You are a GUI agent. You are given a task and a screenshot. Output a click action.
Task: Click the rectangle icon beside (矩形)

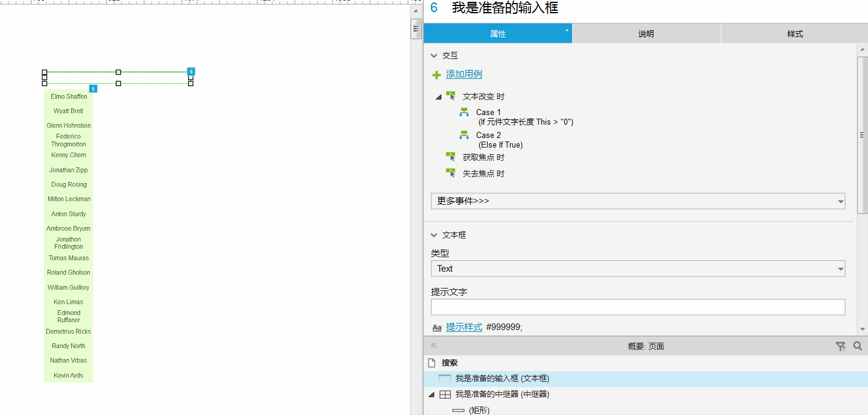[458, 410]
